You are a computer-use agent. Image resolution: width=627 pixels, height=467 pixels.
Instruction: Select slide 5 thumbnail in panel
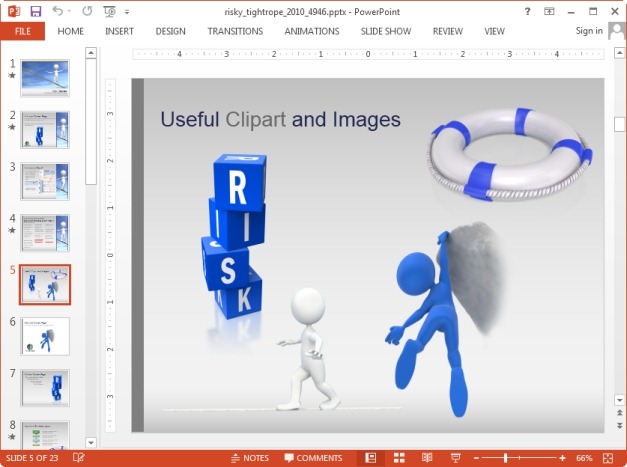tap(45, 284)
